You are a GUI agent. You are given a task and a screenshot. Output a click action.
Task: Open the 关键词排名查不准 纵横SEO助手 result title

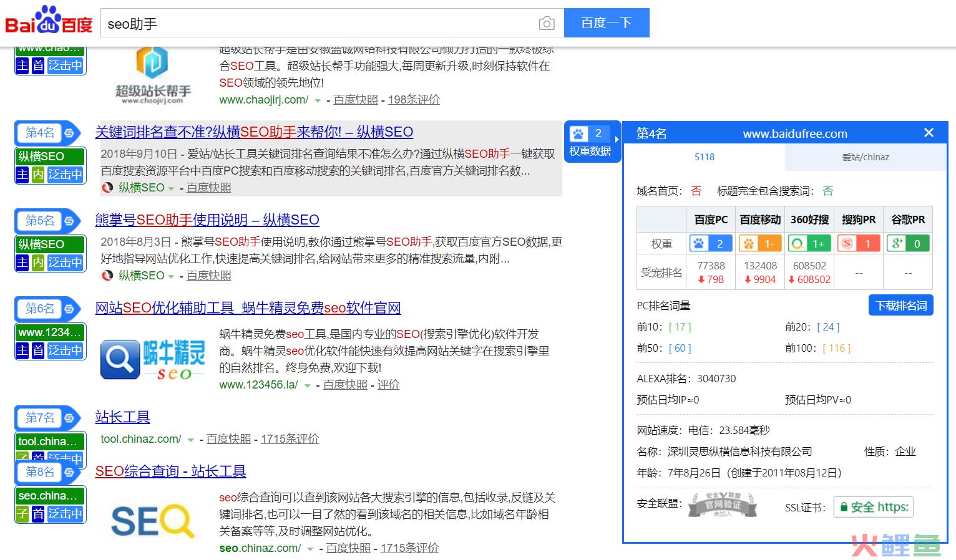(254, 132)
